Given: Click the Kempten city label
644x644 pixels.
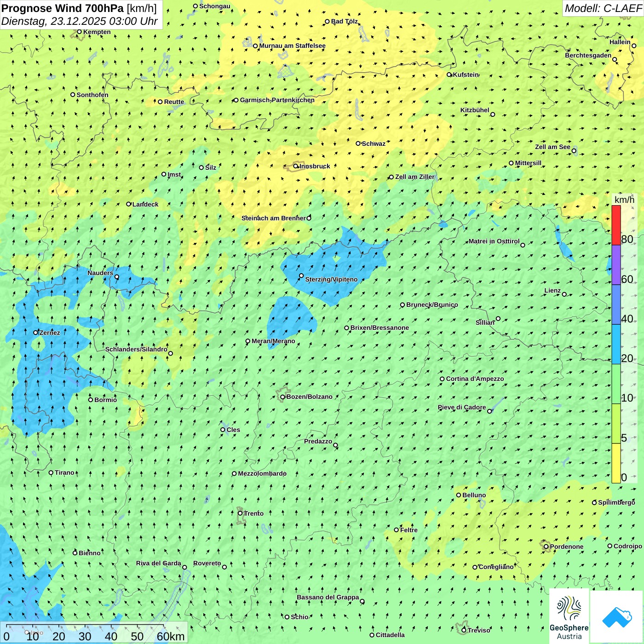Looking at the screenshot, I should 97,32.
